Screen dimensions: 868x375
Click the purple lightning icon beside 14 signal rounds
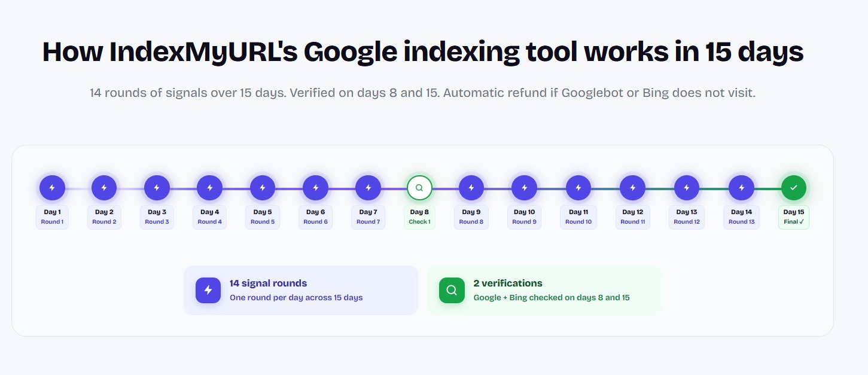click(208, 290)
